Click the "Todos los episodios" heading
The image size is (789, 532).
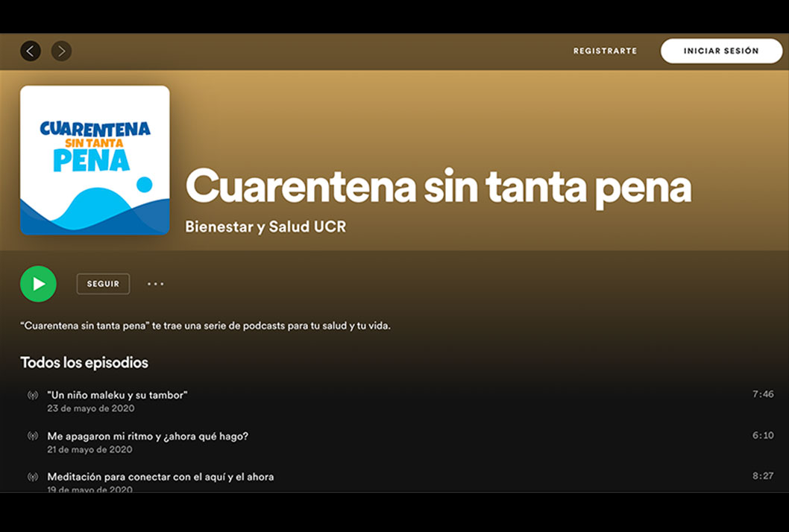tap(84, 363)
